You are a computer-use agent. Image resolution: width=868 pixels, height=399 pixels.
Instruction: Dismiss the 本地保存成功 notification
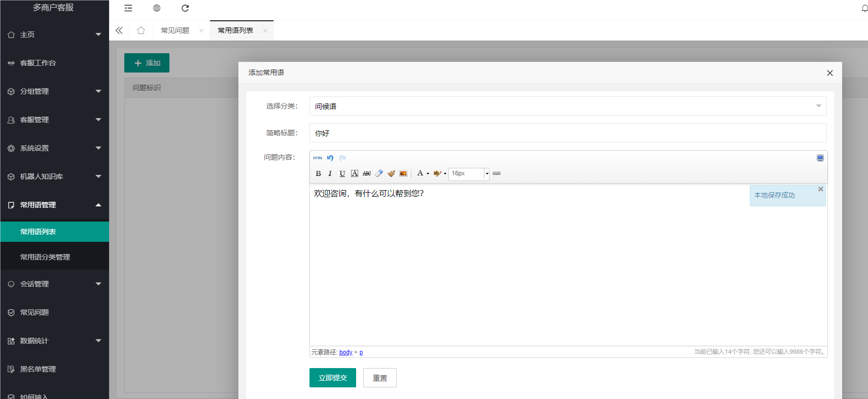820,189
